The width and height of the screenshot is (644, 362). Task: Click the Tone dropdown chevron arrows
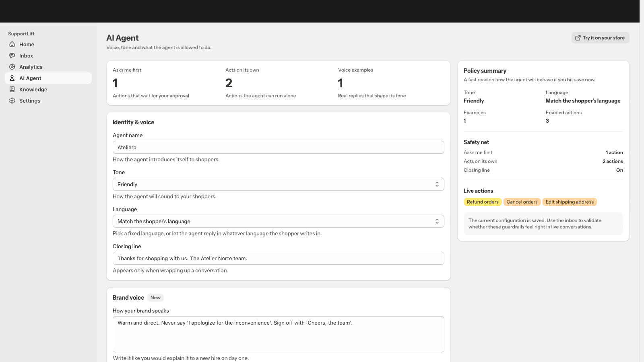point(437,184)
